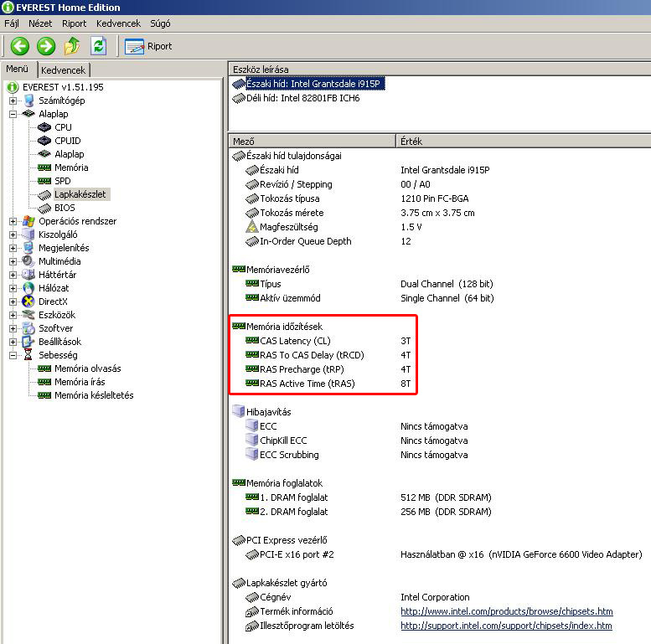Select the CPUID chip icon

click(x=44, y=141)
